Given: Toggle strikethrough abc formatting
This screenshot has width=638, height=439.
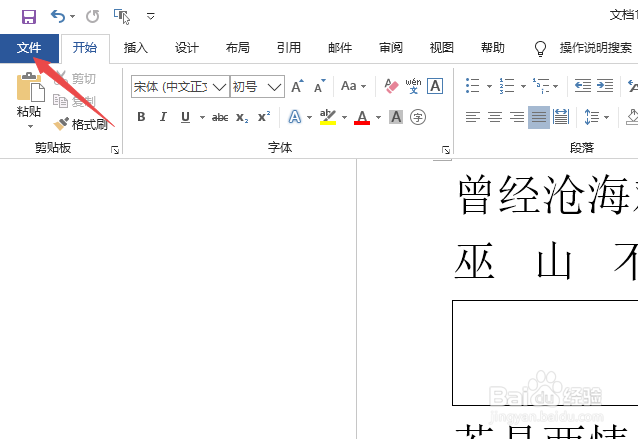Looking at the screenshot, I should point(220,118).
